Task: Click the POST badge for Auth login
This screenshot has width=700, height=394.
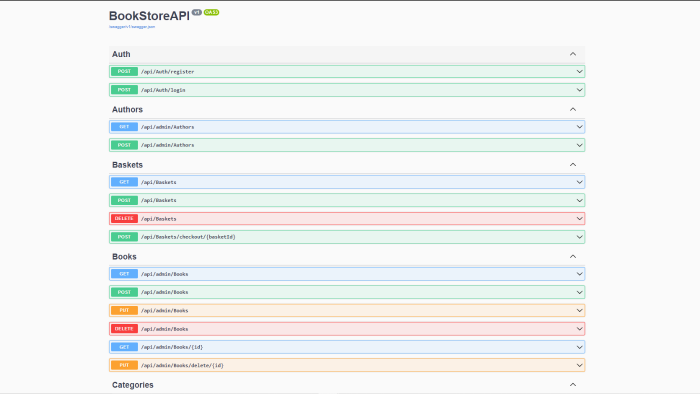Action: tap(124, 90)
